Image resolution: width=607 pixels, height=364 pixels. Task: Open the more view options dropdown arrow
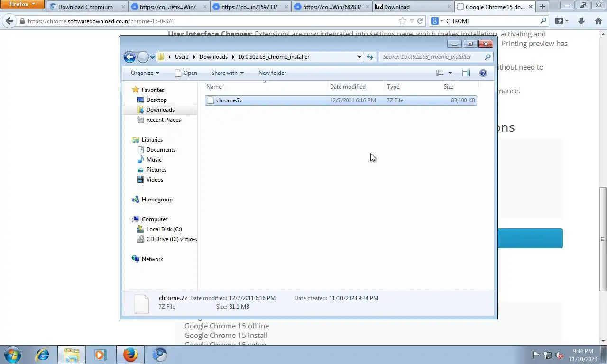[450, 73]
